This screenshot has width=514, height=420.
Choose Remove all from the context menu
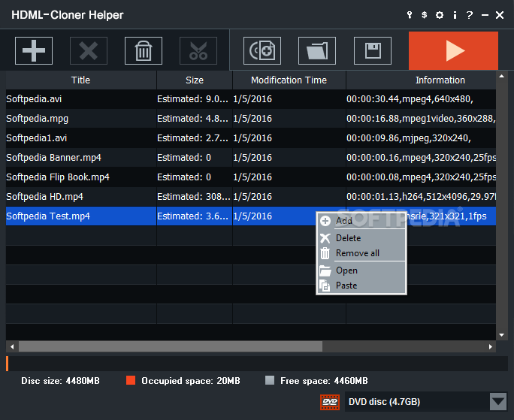361,253
